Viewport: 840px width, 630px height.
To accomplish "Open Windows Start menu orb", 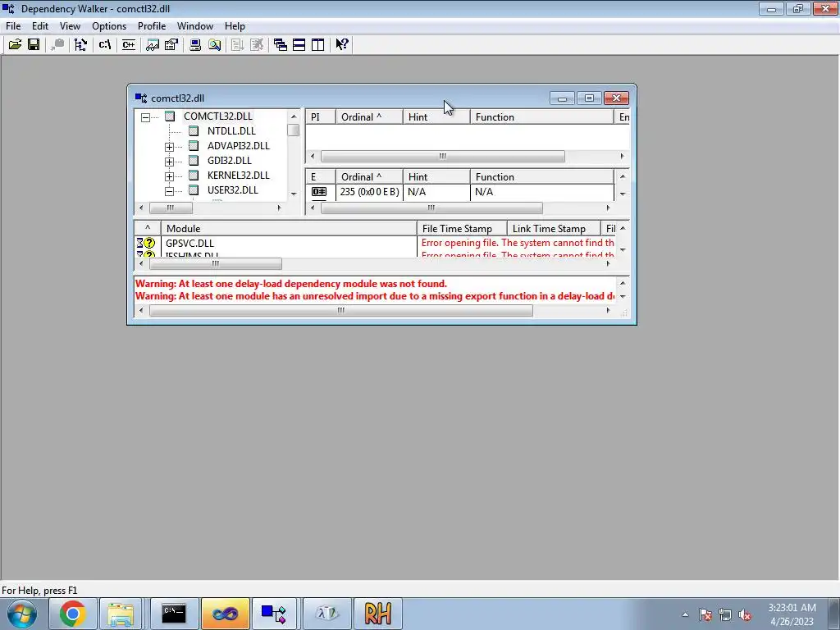I will (x=22, y=614).
